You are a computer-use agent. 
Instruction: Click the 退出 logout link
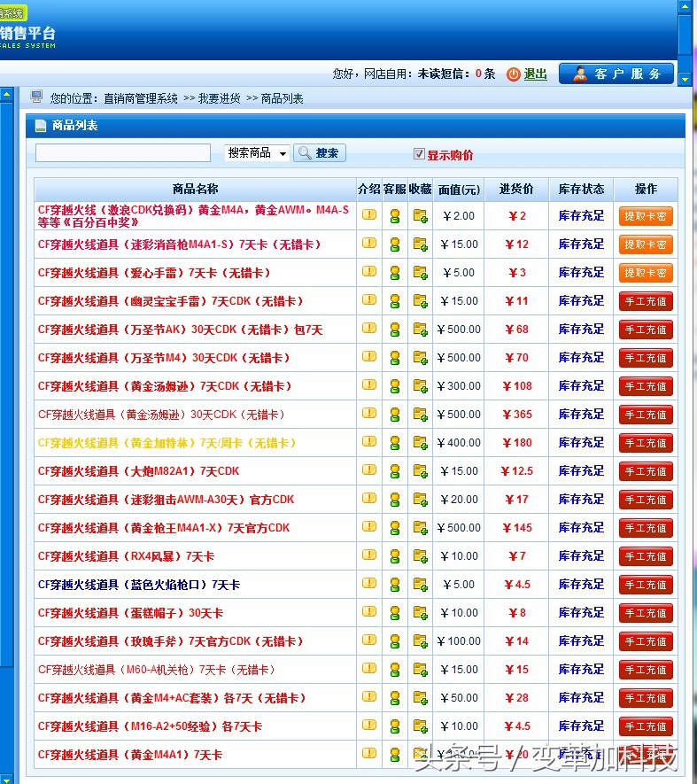(x=535, y=74)
